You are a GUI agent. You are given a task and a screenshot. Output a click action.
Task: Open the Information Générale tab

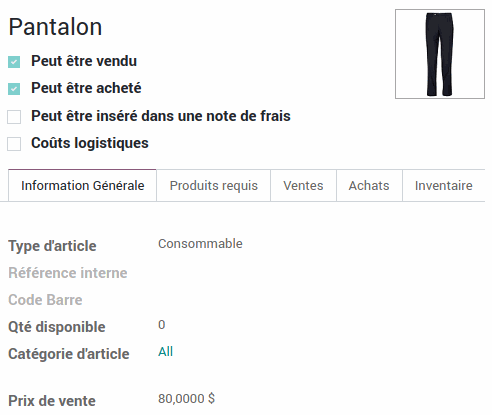82,186
